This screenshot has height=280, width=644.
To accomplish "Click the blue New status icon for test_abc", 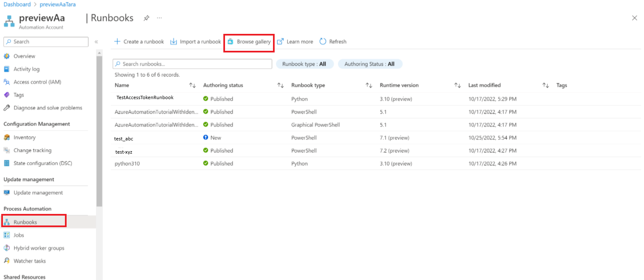I will click(206, 138).
